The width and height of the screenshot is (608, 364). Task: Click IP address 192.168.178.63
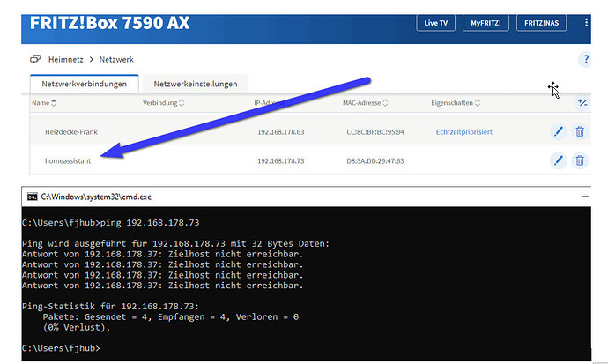(x=281, y=132)
